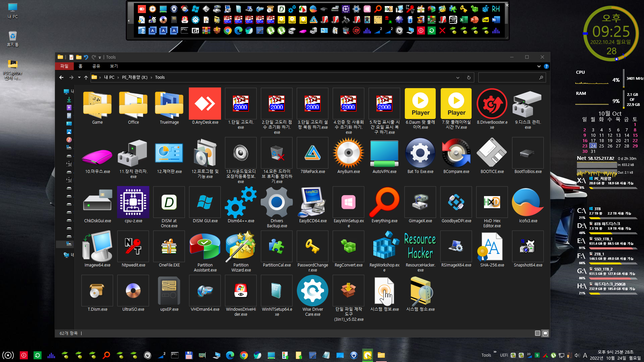Open the 0.AnyDesk.exe icon
Image resolution: width=644 pixels, height=362 pixels.
205,104
